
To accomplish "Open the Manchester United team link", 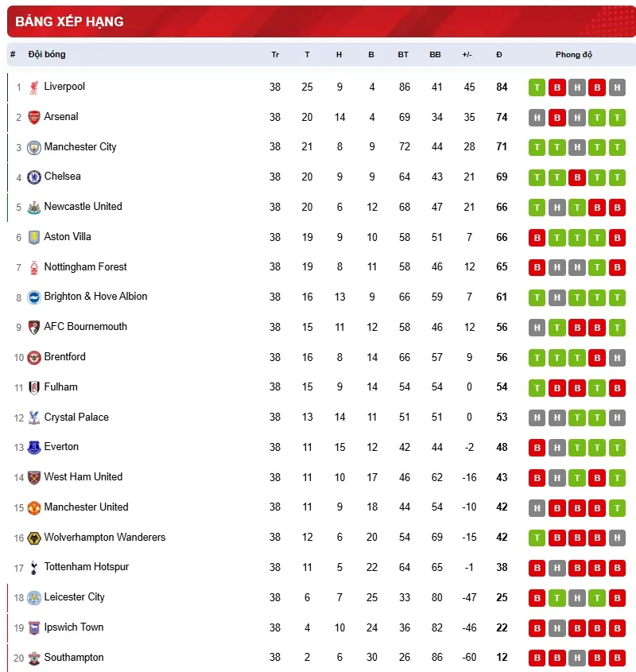I will pos(86,507).
